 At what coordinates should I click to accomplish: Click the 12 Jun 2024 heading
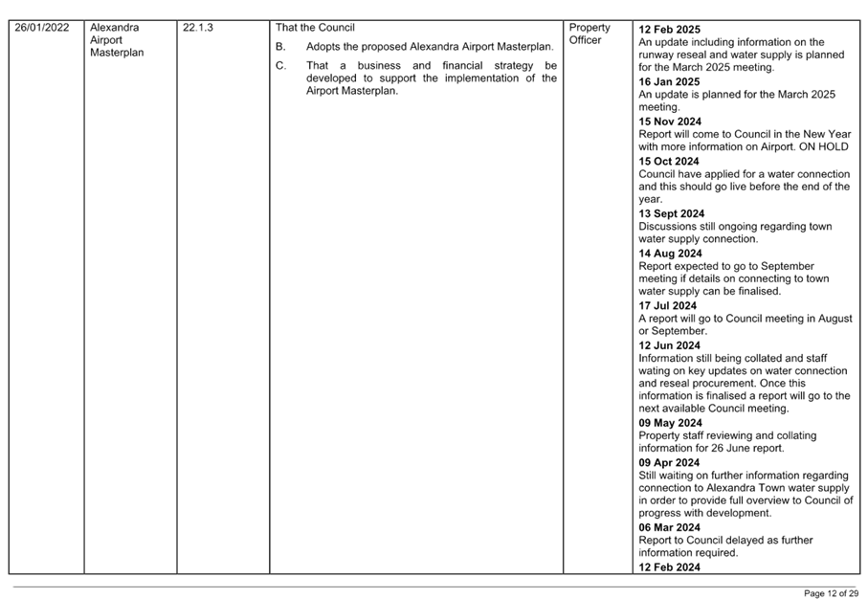[x=669, y=345]
